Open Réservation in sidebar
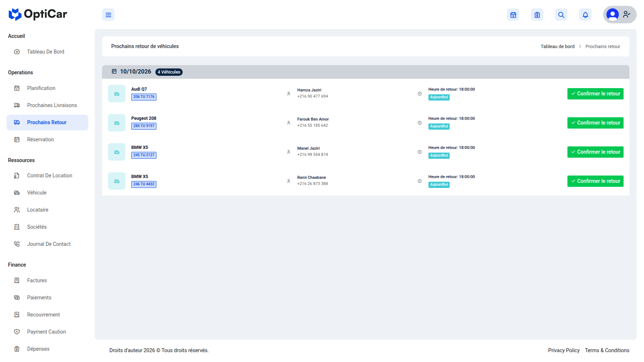Viewport: 644px width, 362px height. (x=47, y=139)
